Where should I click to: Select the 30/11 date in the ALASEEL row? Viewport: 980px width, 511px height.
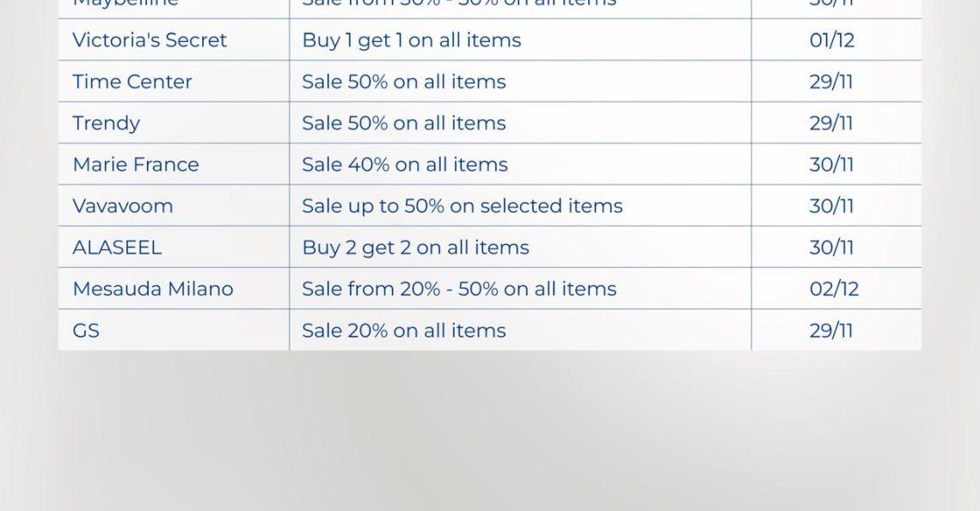click(x=831, y=247)
